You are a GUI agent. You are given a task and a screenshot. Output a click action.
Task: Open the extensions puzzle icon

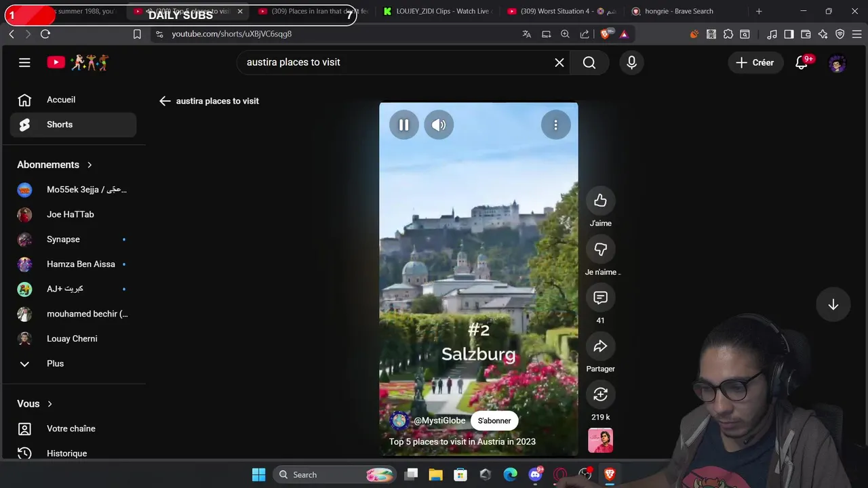click(x=728, y=34)
